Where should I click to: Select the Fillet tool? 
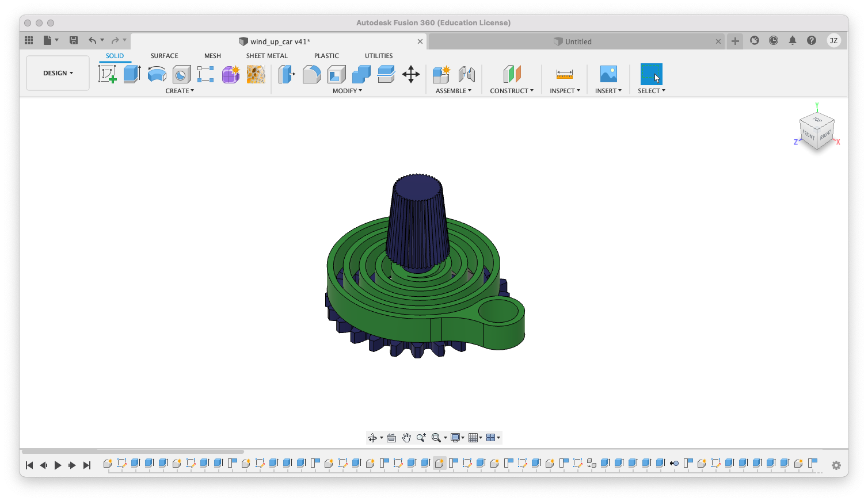pyautogui.click(x=311, y=74)
